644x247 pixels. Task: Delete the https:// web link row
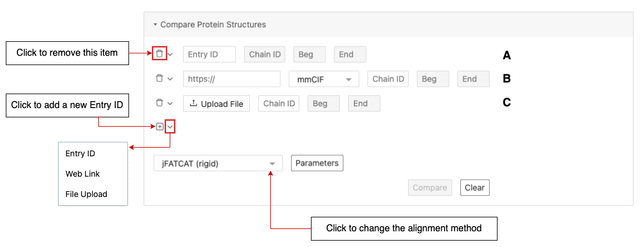point(159,78)
